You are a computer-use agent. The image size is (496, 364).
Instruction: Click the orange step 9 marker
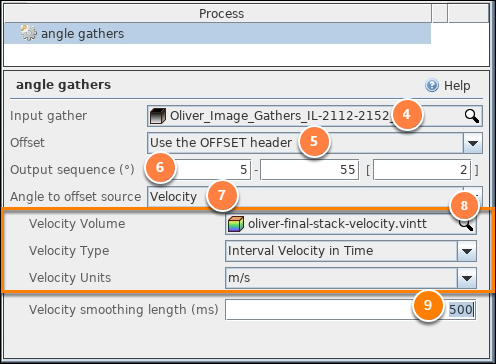click(428, 305)
